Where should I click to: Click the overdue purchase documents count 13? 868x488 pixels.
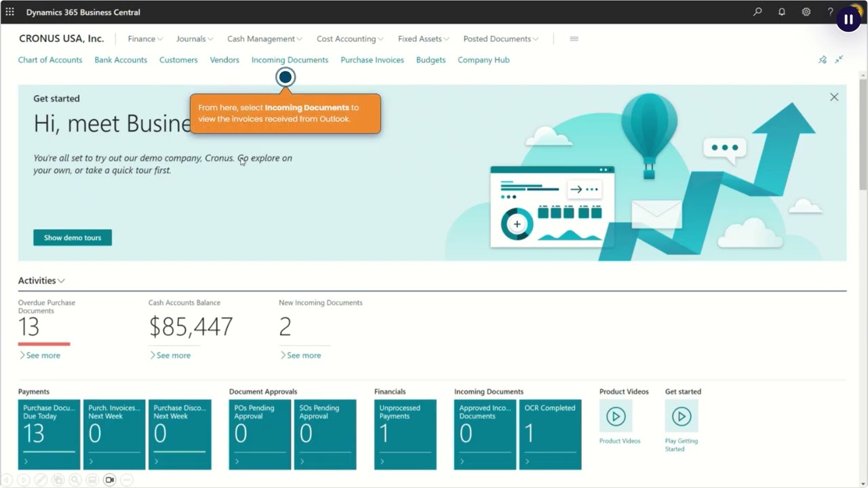point(29,327)
